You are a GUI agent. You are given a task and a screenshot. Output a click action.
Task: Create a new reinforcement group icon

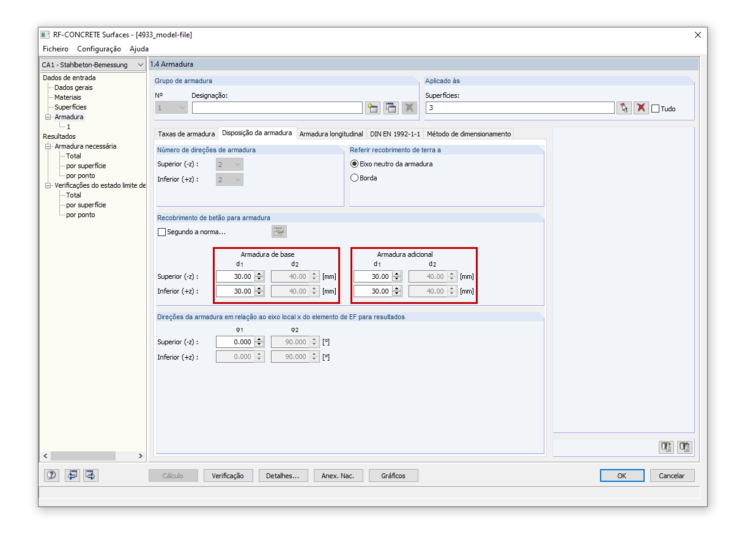pos(372,108)
